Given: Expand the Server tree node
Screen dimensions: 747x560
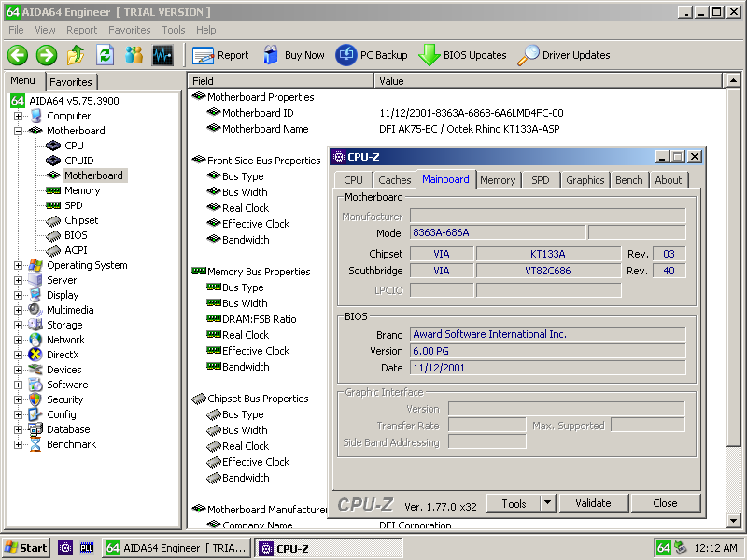Looking at the screenshot, I should pyautogui.click(x=18, y=280).
